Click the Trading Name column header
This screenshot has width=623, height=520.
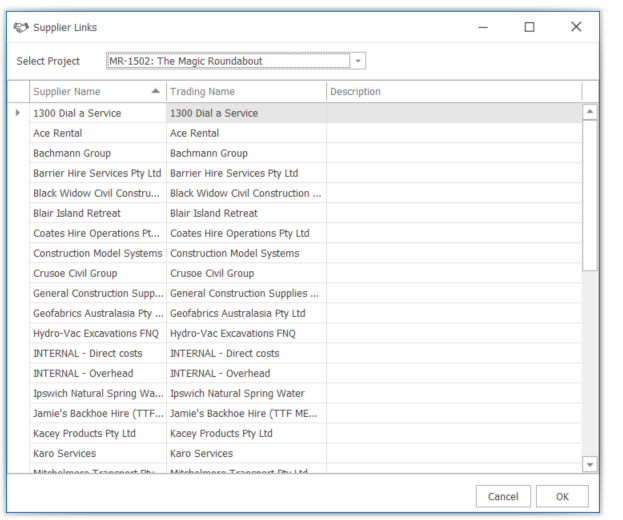coord(245,92)
